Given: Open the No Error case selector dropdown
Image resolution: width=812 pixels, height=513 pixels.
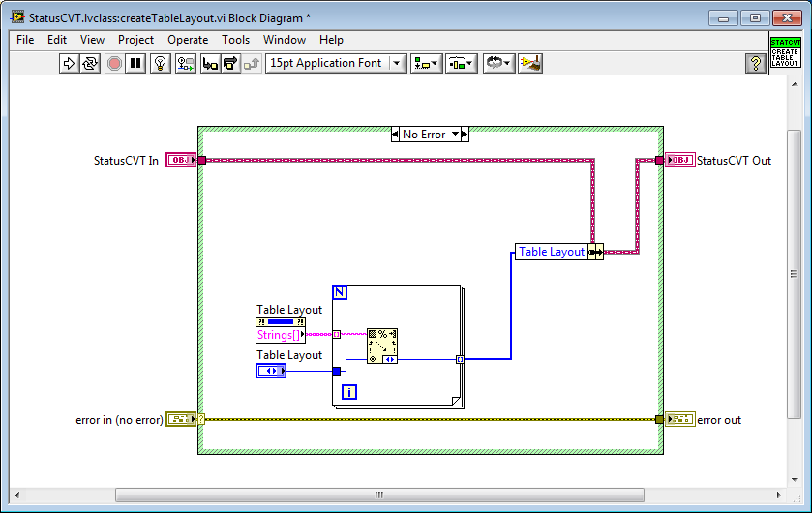Looking at the screenshot, I should click(455, 135).
